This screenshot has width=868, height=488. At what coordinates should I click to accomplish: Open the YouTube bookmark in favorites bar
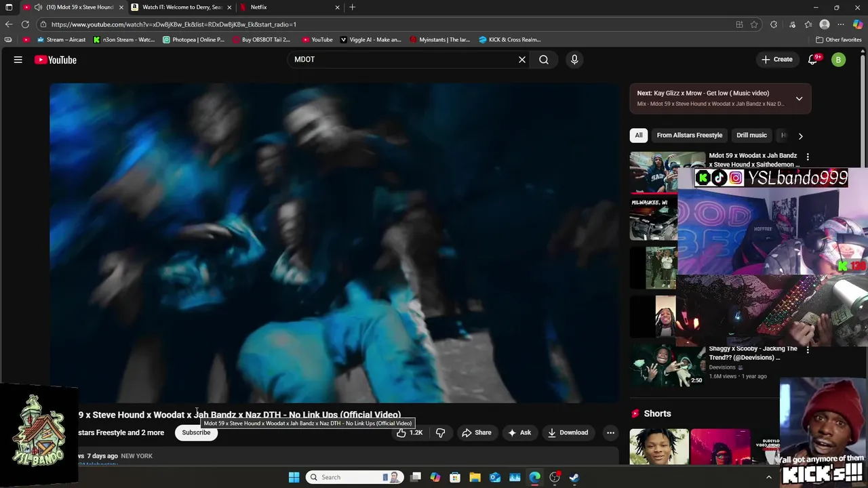(x=317, y=39)
